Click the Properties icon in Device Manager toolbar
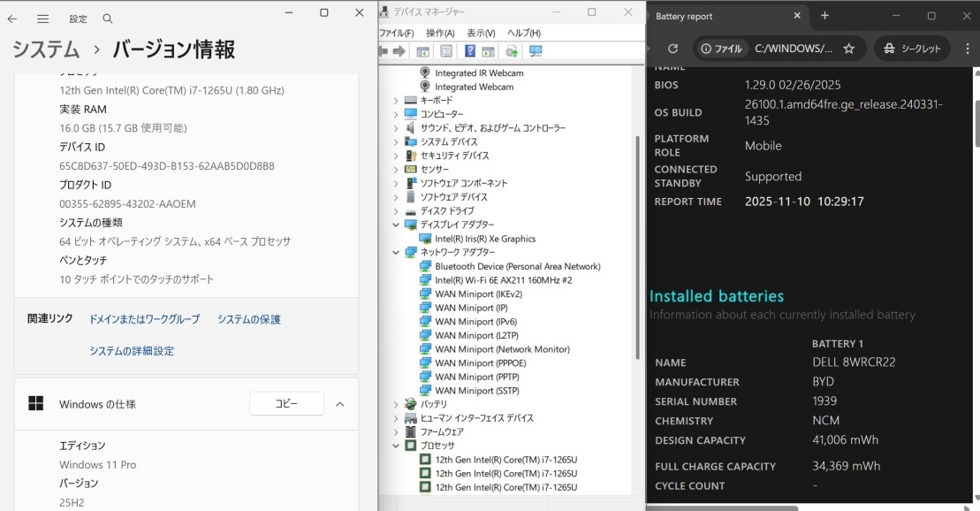Screen dimensions: 980x511 click(x=444, y=50)
